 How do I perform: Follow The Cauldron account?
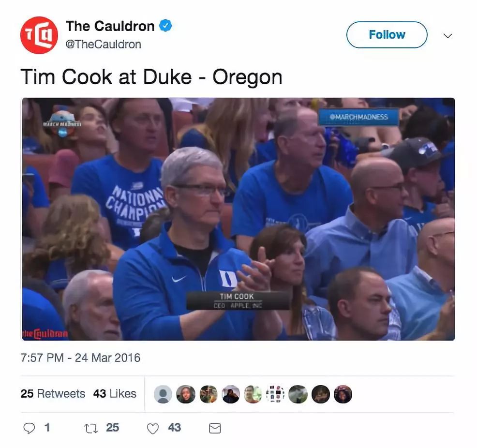coord(387,35)
